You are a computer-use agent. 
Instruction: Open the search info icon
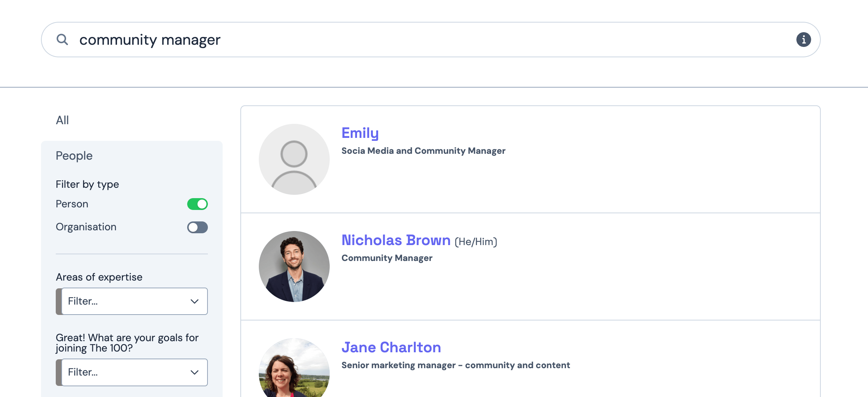(x=803, y=40)
